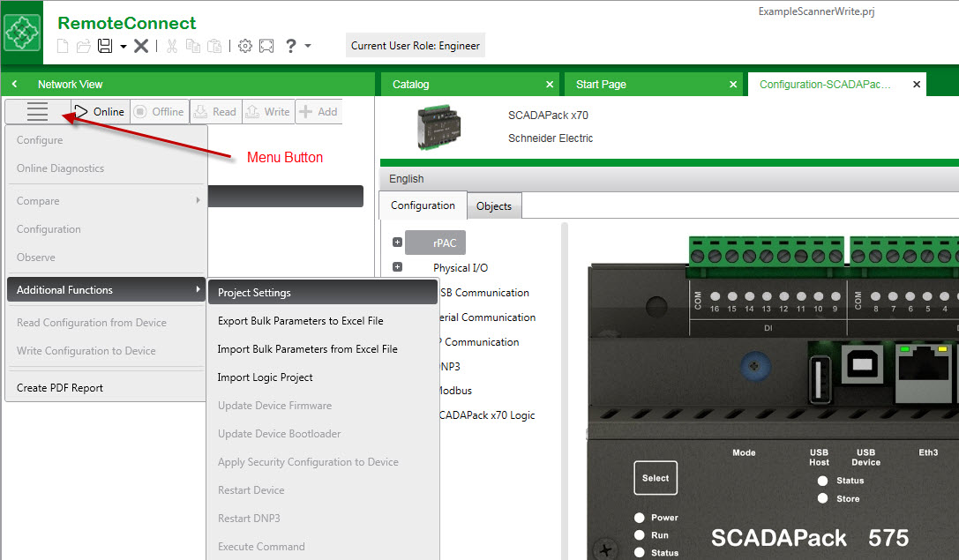Click the full screen layout icon
Viewport: 959px width, 560px height.
tap(266, 46)
